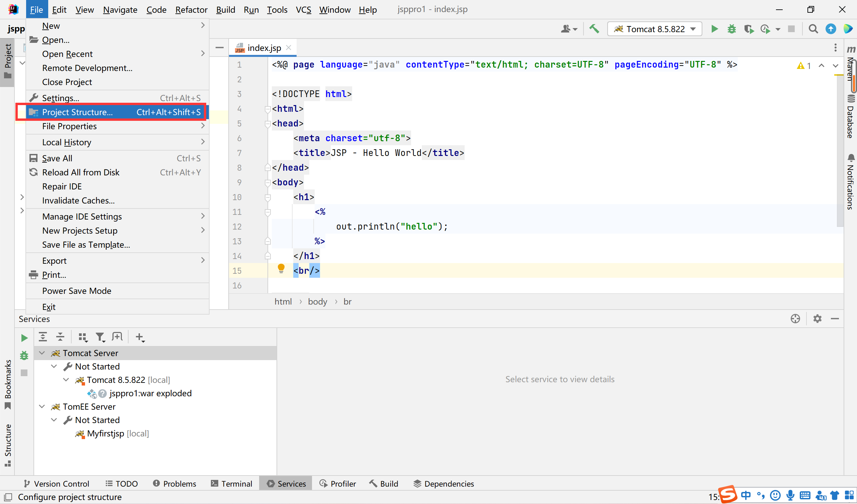The width and height of the screenshot is (857, 504).
Task: Toggle the Notifications tool window button
Action: coord(851,181)
